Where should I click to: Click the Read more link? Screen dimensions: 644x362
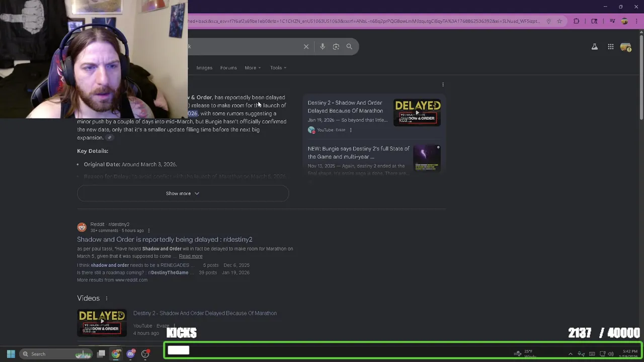[x=191, y=256]
